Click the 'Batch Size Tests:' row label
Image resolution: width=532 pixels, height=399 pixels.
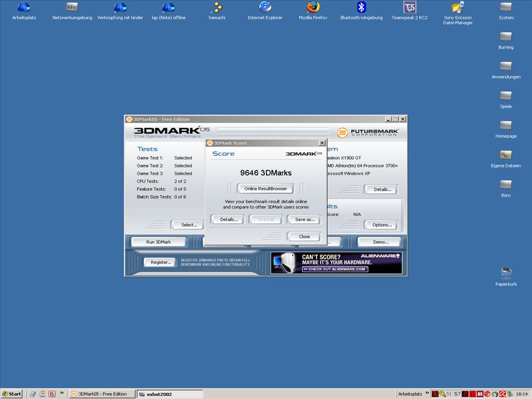[154, 197]
